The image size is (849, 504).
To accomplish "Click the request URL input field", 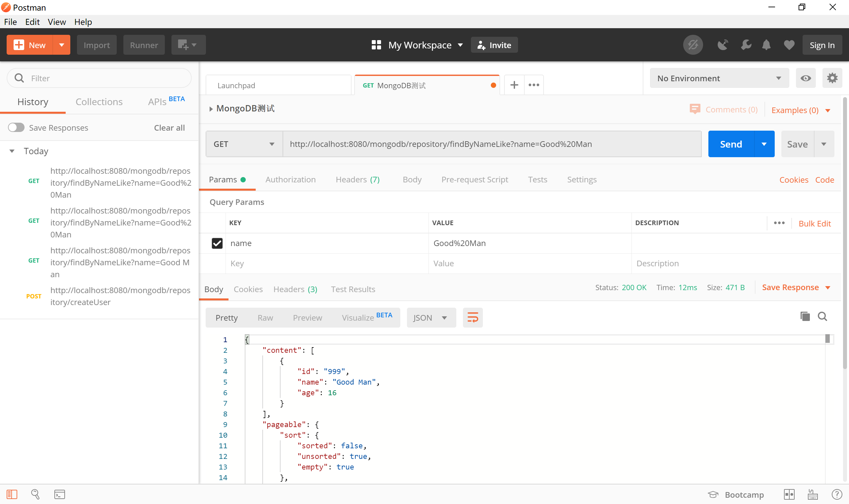I will pos(492,144).
